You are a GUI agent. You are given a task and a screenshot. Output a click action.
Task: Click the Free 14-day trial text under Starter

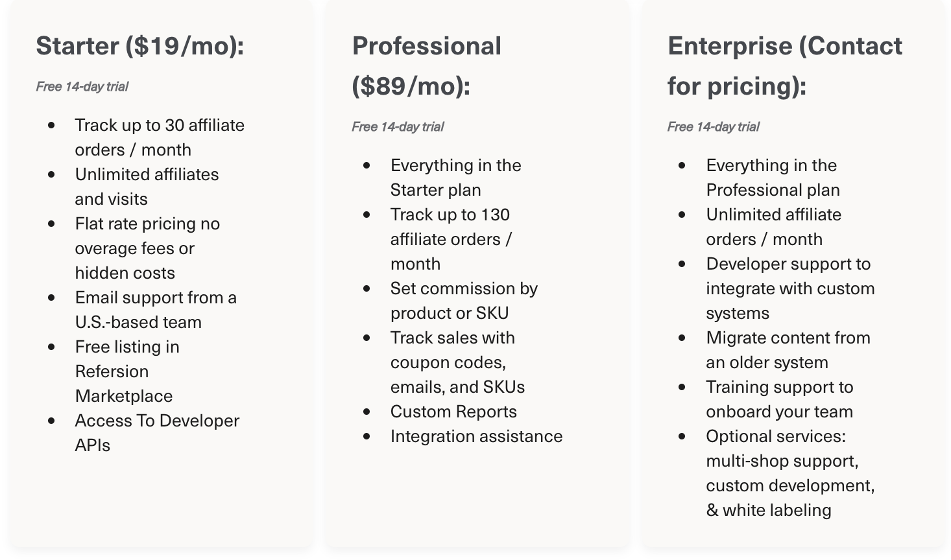(82, 87)
